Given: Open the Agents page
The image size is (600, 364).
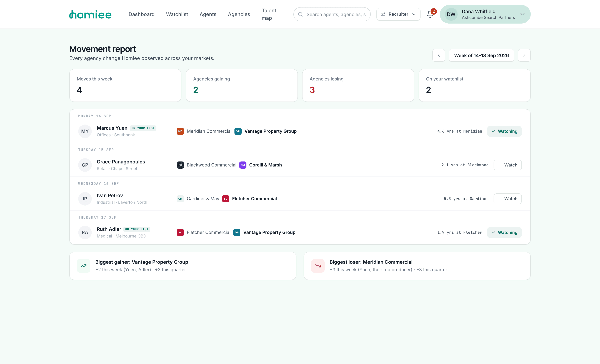Looking at the screenshot, I should point(208,14).
